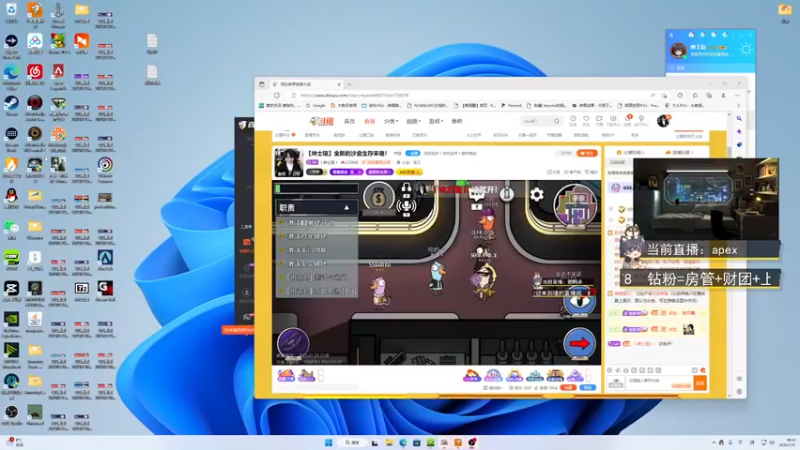
Task: Click the orange send button in chat
Action: coord(700,383)
